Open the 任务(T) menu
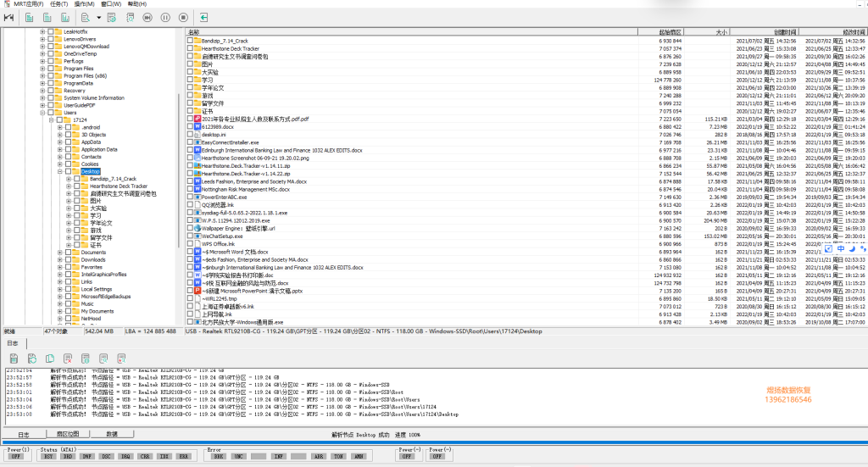 pyautogui.click(x=58, y=4)
